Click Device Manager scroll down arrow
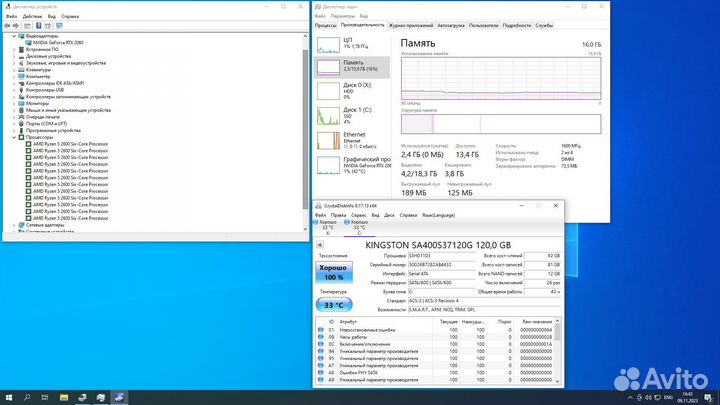The height and width of the screenshot is (405, 720). 305,229
